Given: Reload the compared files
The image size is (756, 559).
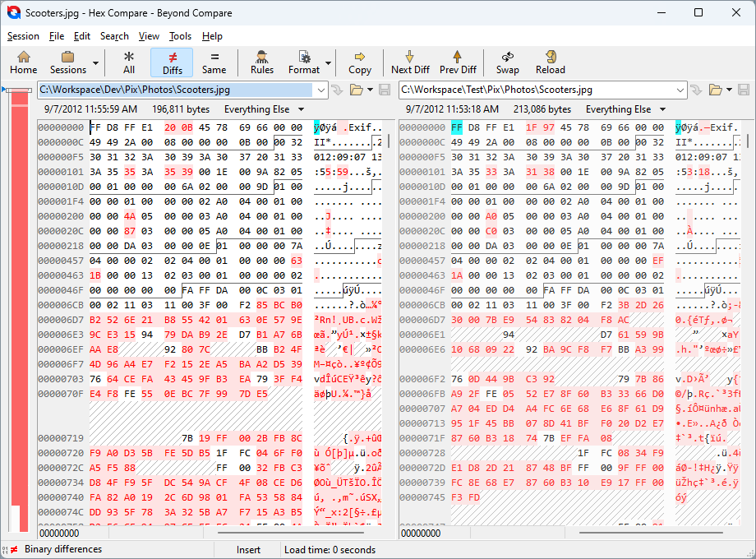Looking at the screenshot, I should [551, 62].
